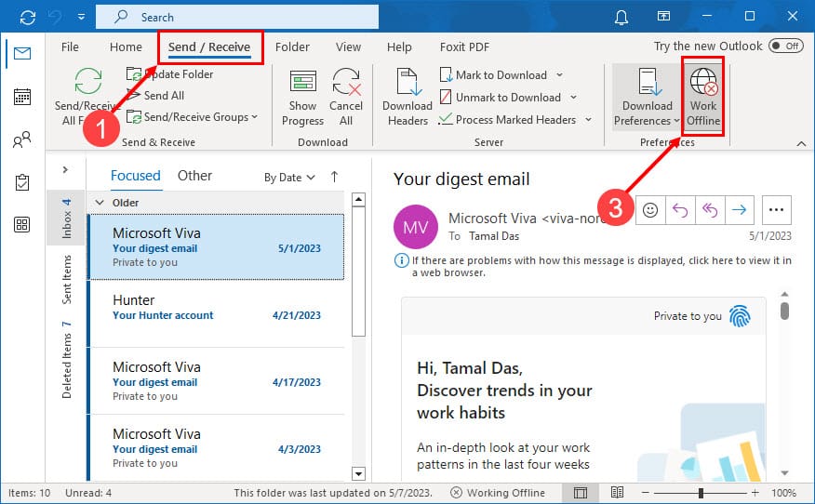This screenshot has width=815, height=504.
Task: Open the Help ribbon tab
Action: [399, 46]
